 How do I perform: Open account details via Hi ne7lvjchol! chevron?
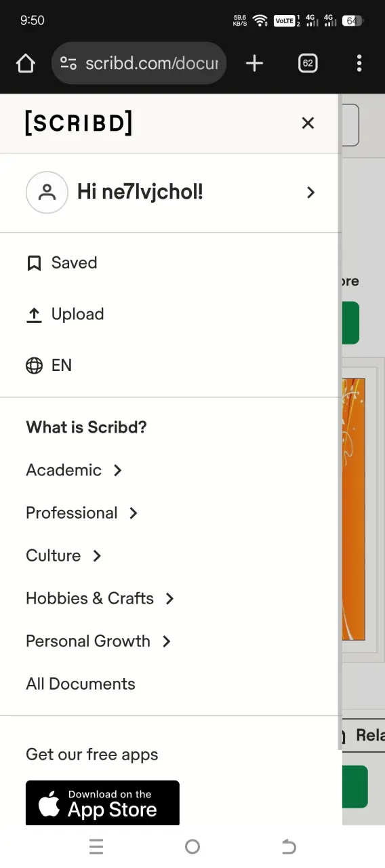[310, 193]
